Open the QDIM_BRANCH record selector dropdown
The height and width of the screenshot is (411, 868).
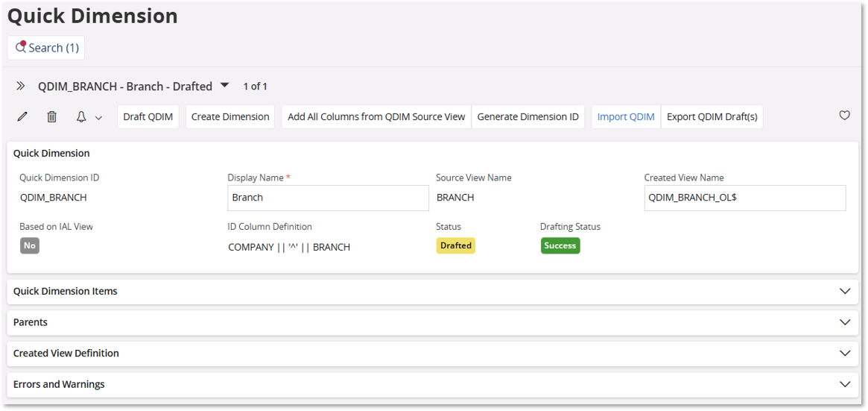tap(224, 85)
